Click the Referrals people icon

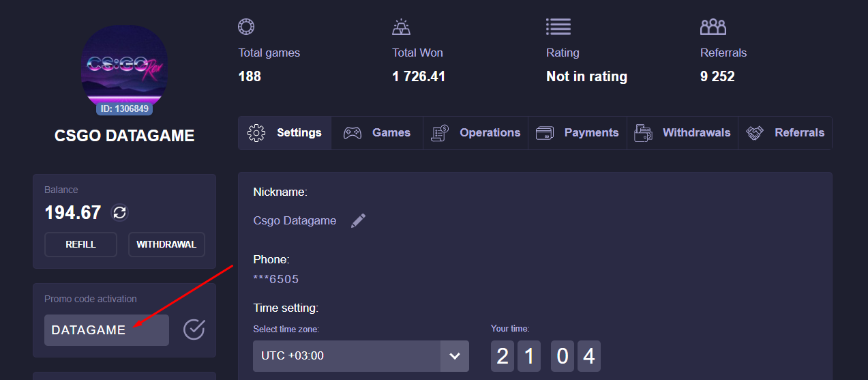click(x=713, y=27)
